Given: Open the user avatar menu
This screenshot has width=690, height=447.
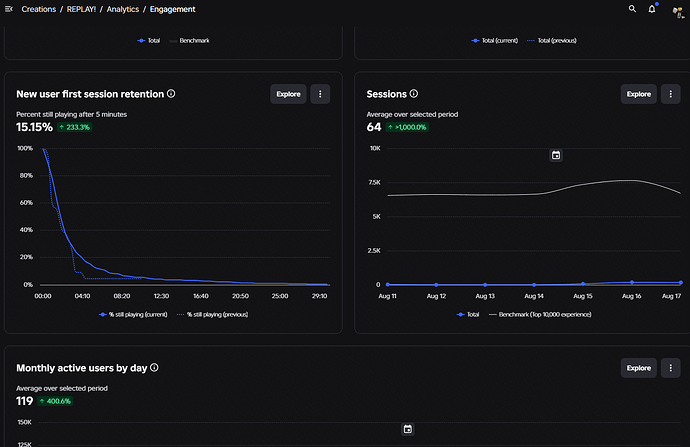Looking at the screenshot, I should click(x=678, y=11).
